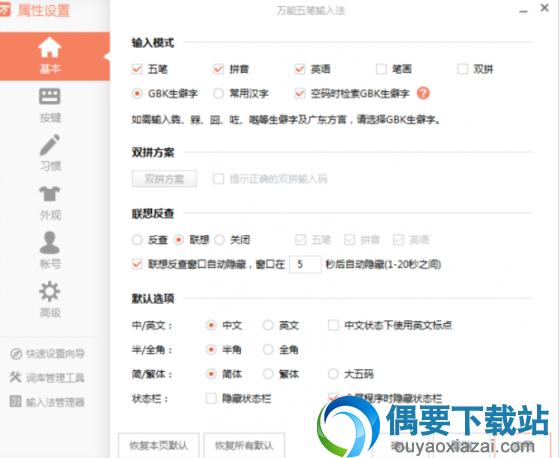Select 英文 as default language
Image resolution: width=560 pixels, height=458 pixels.
(268, 325)
